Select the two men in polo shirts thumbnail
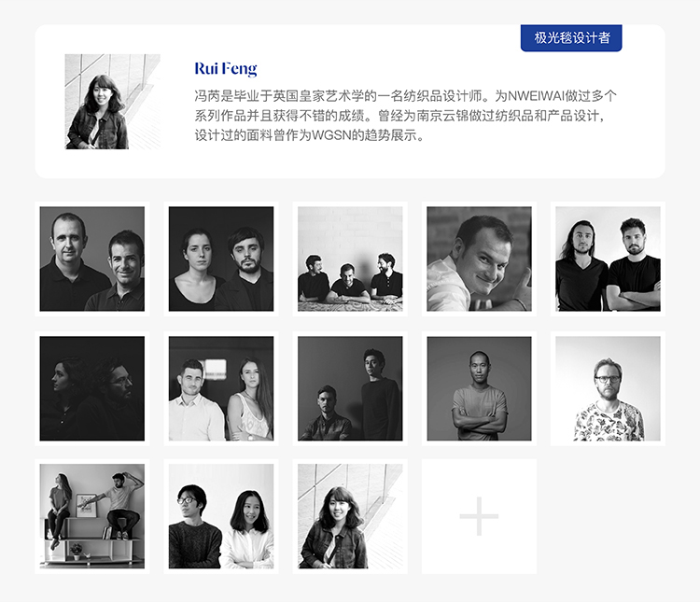 (92, 259)
